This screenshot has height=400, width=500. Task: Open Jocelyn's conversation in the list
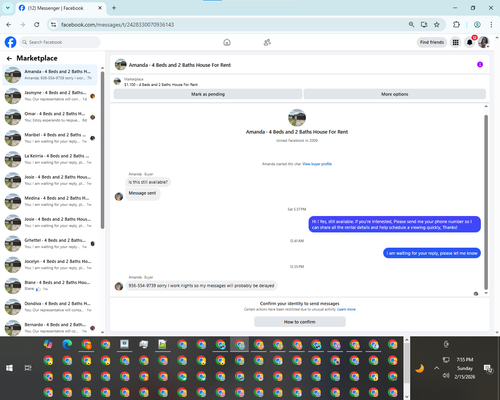pos(50,265)
